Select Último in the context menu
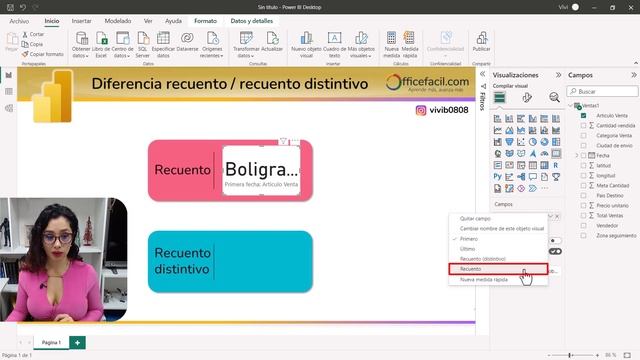This screenshot has height=360, width=640. click(x=498, y=249)
